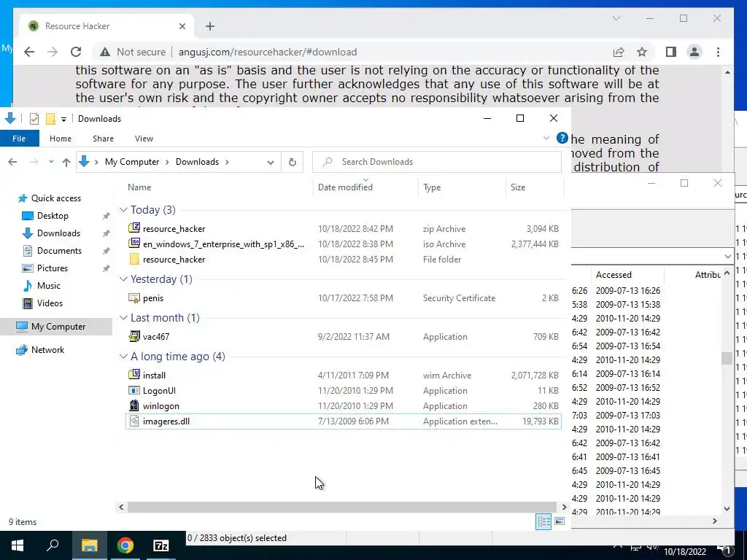Image resolution: width=747 pixels, height=560 pixels.
Task: Open Music in navigation pane
Action: [42, 286]
